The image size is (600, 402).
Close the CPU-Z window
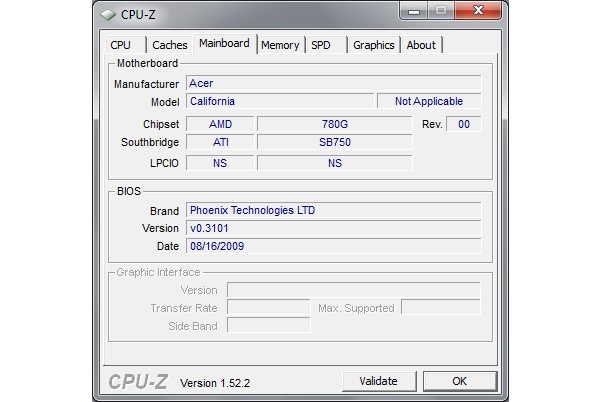(x=478, y=10)
